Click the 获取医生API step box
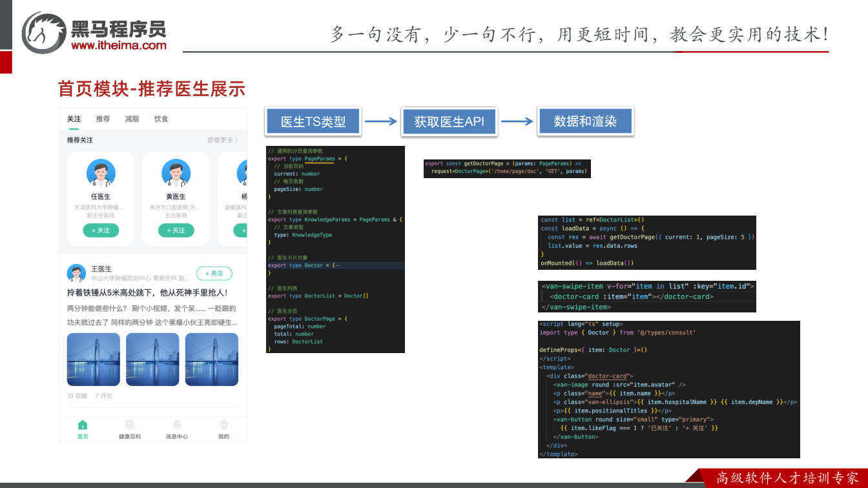 (449, 121)
